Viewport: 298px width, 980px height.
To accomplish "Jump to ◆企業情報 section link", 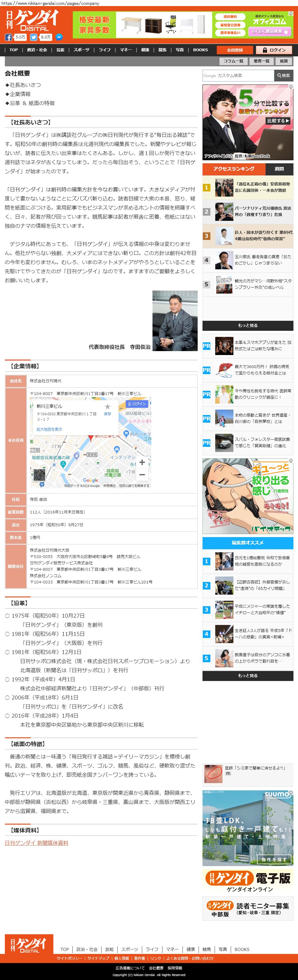I will coord(18,94).
